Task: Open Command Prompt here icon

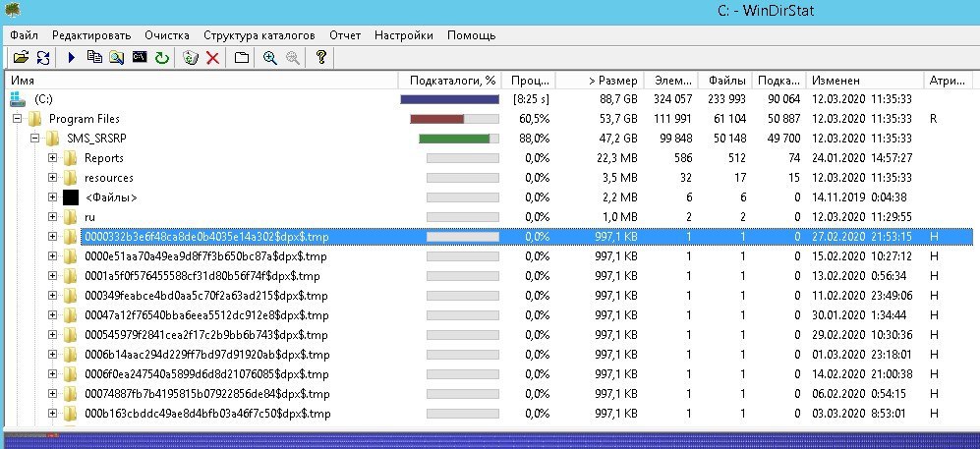Action: [x=140, y=57]
